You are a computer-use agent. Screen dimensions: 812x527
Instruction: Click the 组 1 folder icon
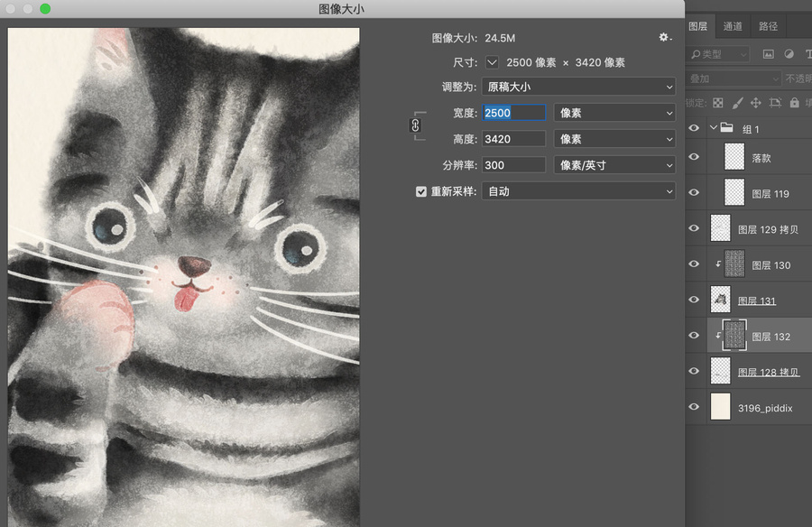pyautogui.click(x=726, y=127)
